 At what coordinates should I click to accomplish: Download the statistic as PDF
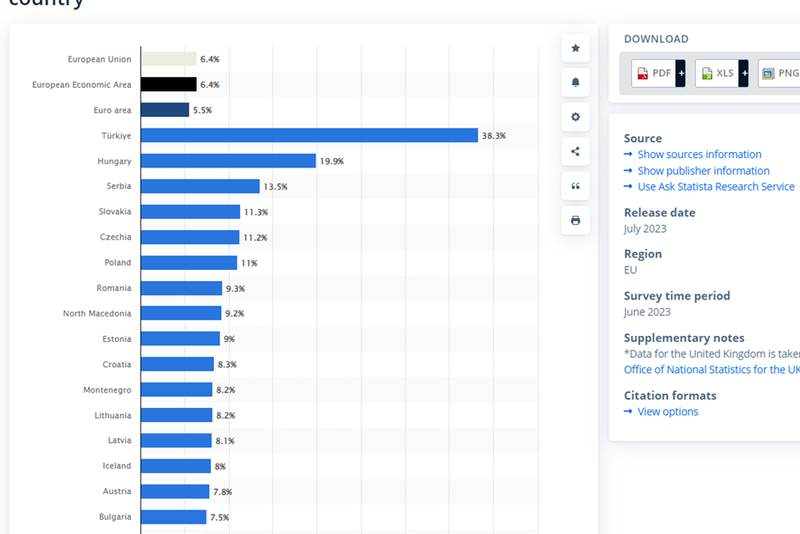point(653,73)
